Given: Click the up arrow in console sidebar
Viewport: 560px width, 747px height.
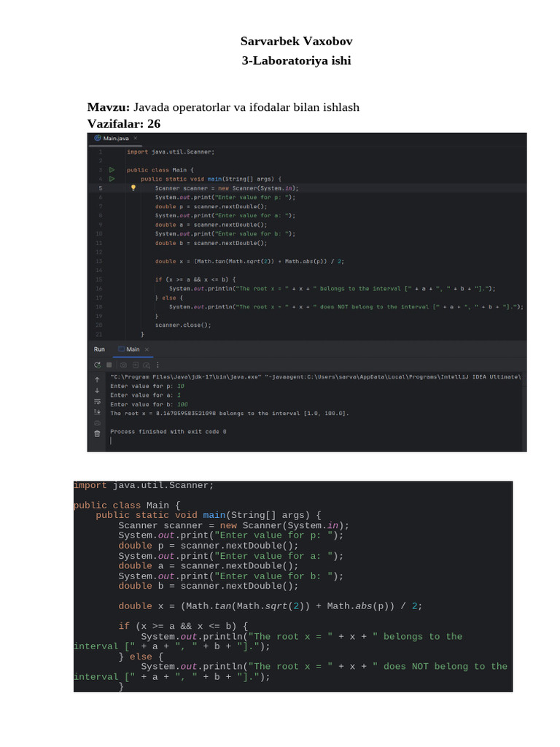Looking at the screenshot, I should [x=97, y=379].
